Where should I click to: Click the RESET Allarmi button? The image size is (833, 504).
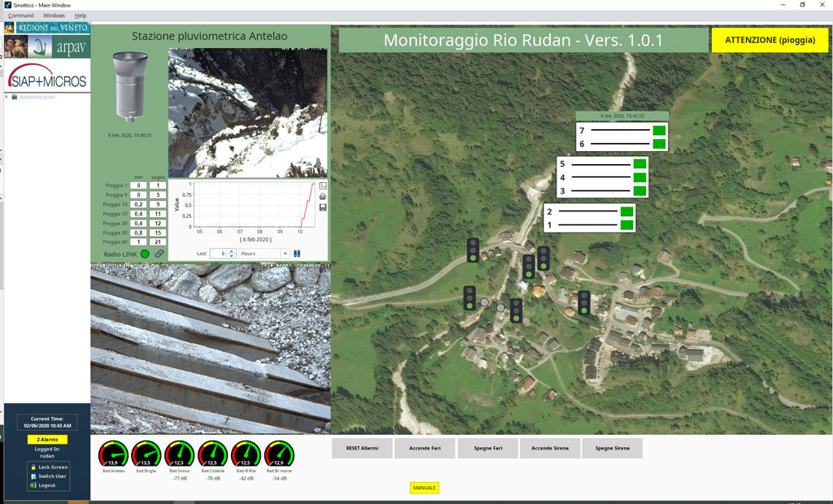pos(362,448)
